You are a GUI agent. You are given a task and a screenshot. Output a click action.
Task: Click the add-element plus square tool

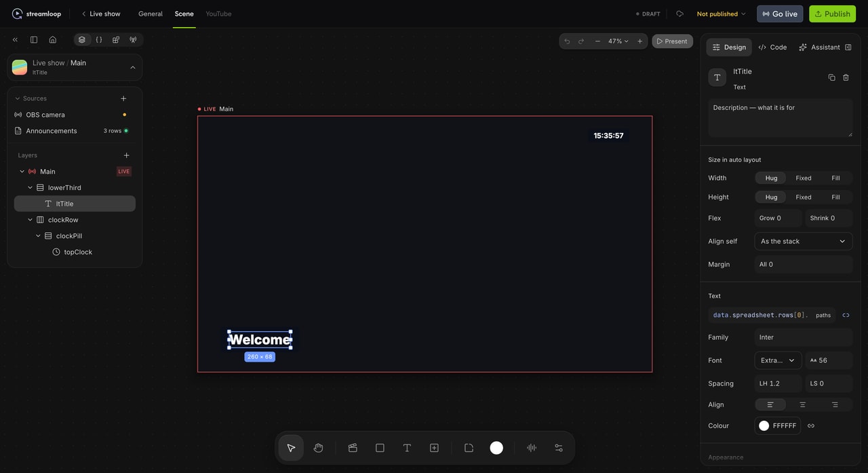tap(435, 448)
